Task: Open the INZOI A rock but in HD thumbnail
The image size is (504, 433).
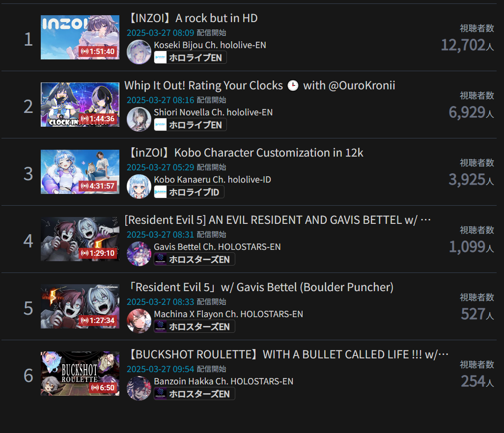Action: 80,37
